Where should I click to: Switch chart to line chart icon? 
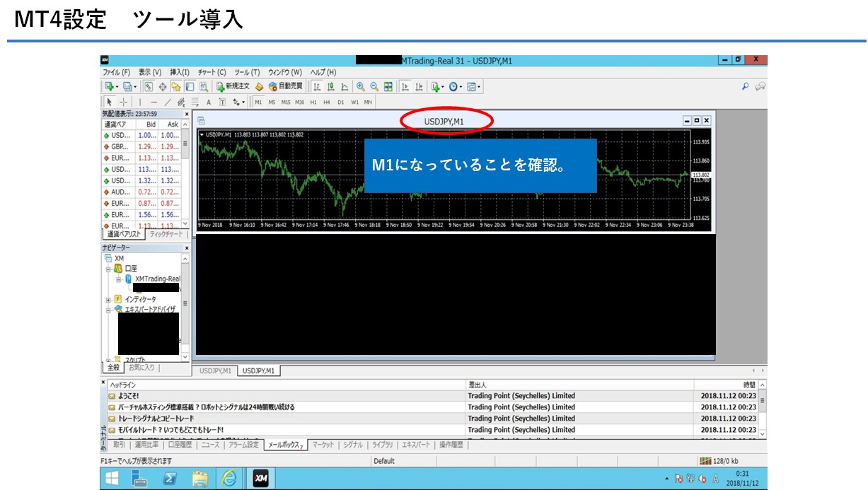[x=345, y=87]
